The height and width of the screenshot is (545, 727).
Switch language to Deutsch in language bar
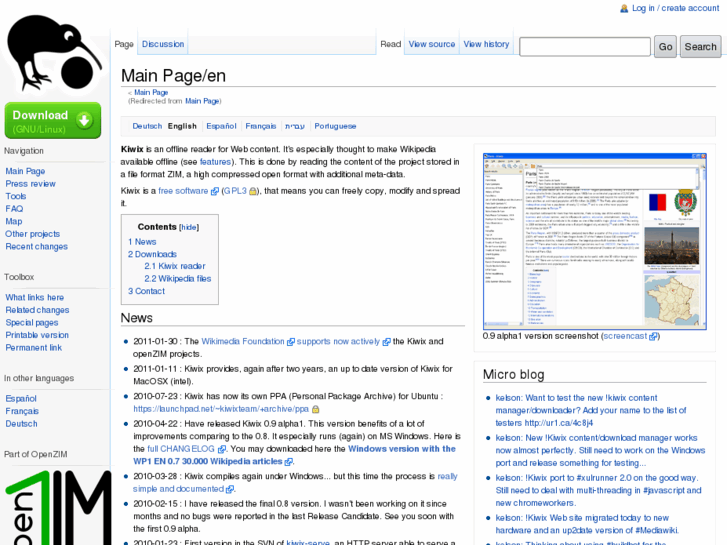coord(147,126)
